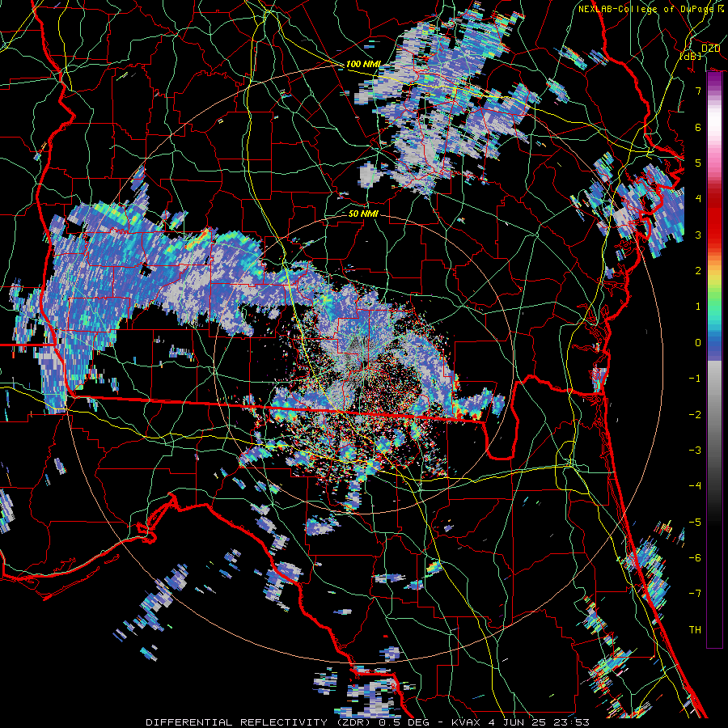728x728 pixels.
Task: Click the -2 value on color scale
Action: point(695,415)
